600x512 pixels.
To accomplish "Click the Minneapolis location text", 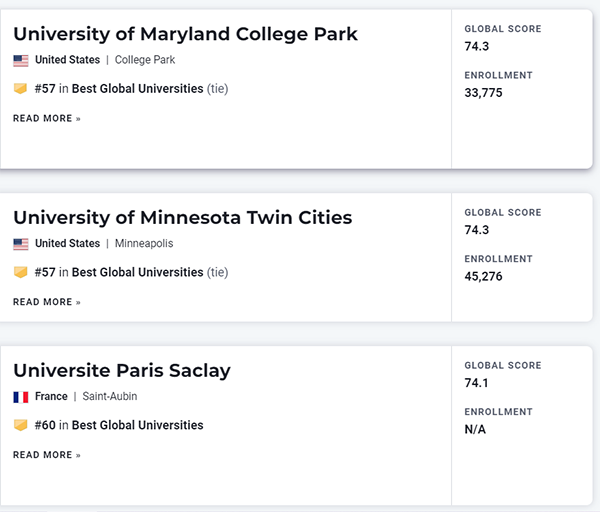I will point(144,244).
